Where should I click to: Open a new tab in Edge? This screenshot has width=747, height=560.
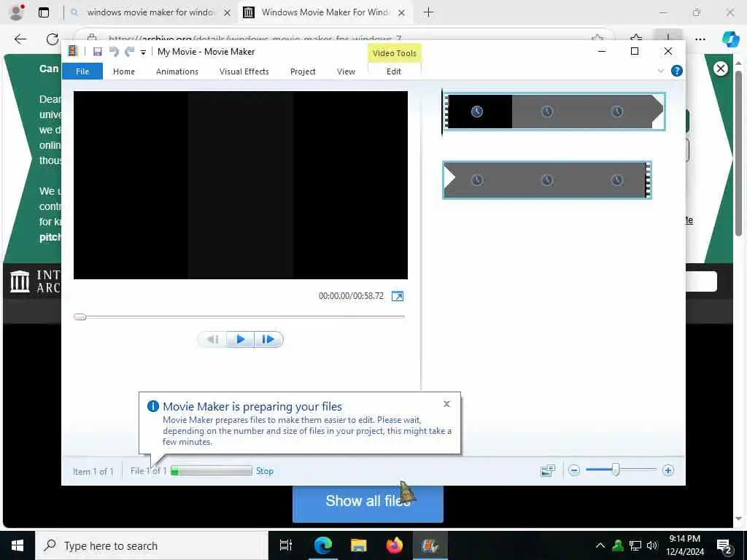point(428,12)
